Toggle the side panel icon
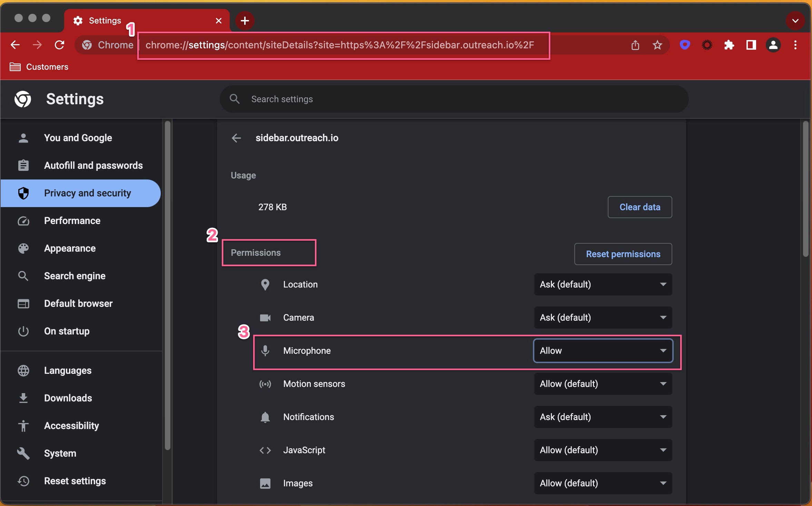Viewport: 812px width, 506px height. tap(751, 45)
